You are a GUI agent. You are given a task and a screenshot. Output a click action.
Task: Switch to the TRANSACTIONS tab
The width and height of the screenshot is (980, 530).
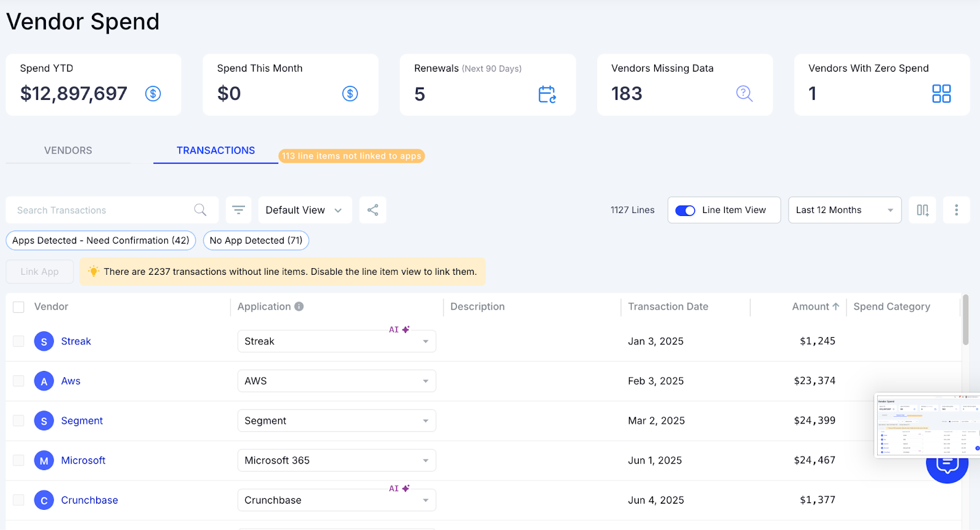216,151
